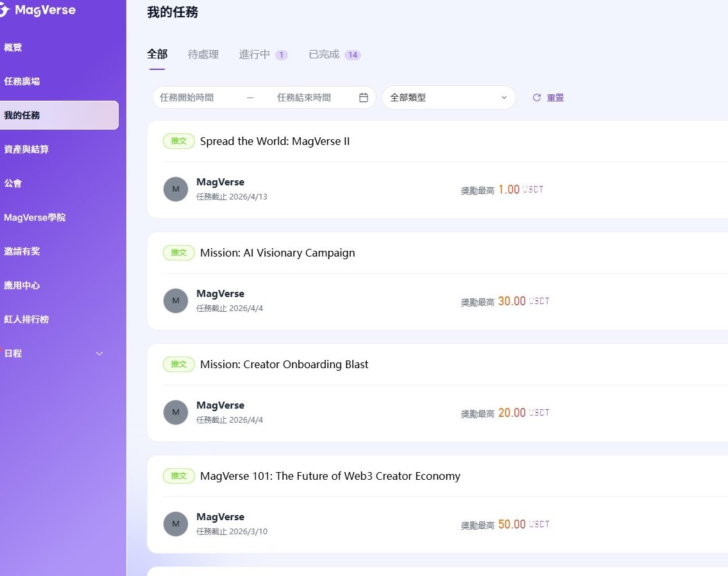The height and width of the screenshot is (576, 728).
Task: Click the 30.00 USDT reward amount
Action: [x=524, y=301]
